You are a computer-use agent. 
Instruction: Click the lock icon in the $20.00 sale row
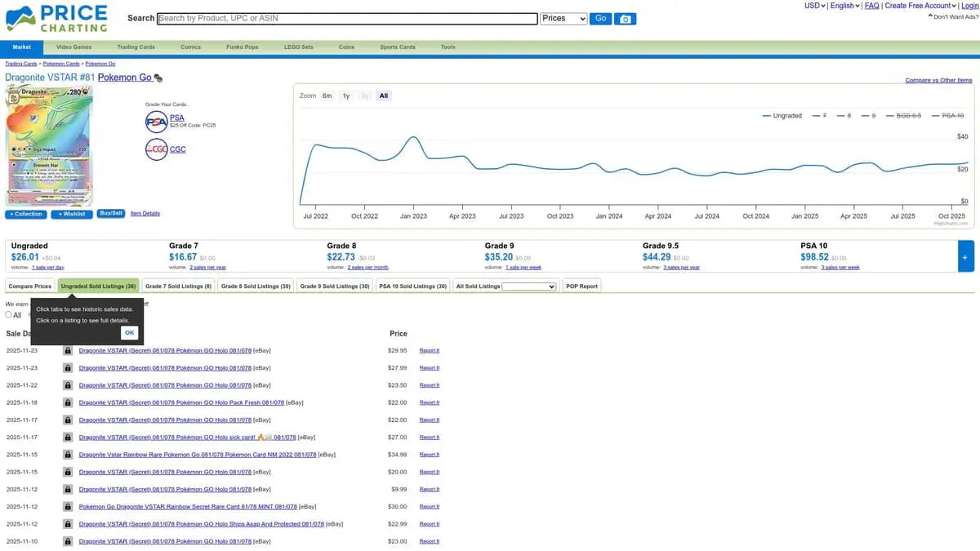[68, 472]
